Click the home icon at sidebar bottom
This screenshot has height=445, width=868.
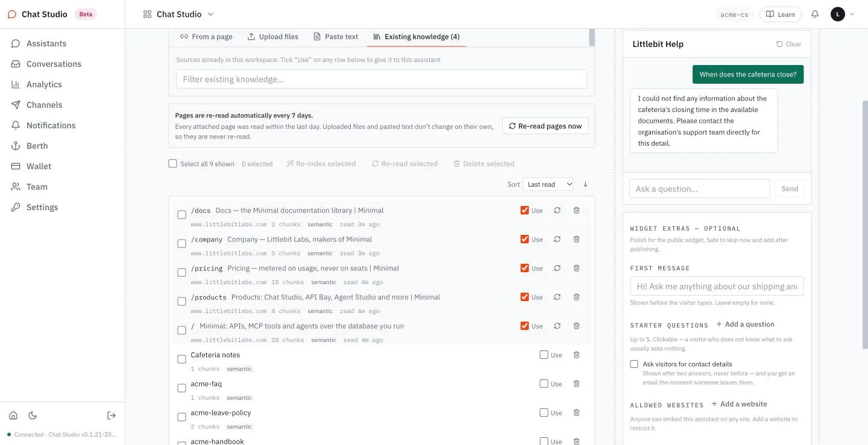pyautogui.click(x=13, y=415)
